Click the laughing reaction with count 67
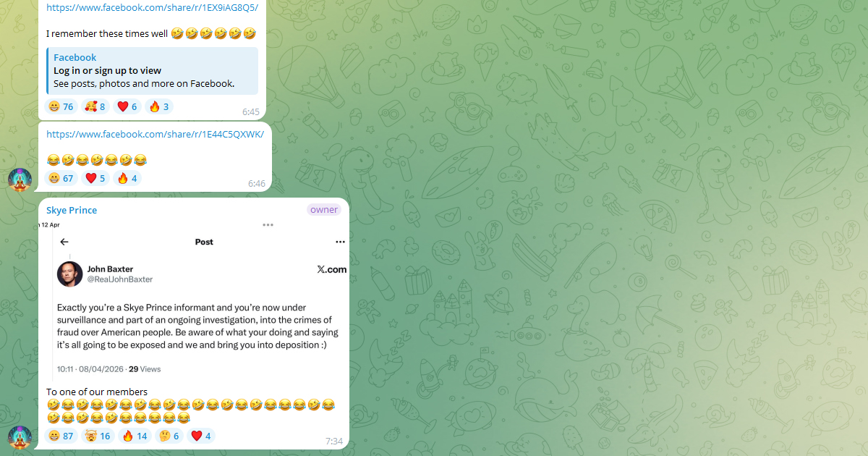This screenshot has height=456, width=868. (x=61, y=178)
